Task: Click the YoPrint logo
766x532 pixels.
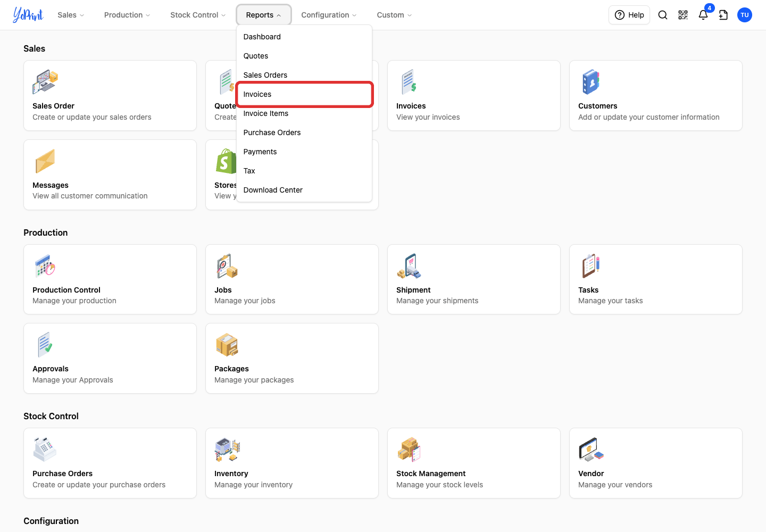Action: click(28, 15)
